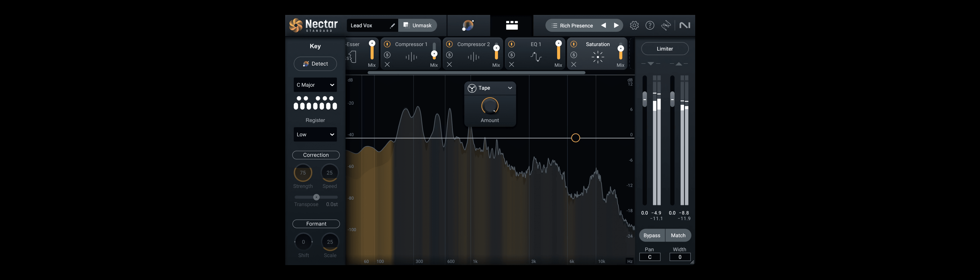
Task: Click the Formant Scale knob
Action: (x=330, y=242)
